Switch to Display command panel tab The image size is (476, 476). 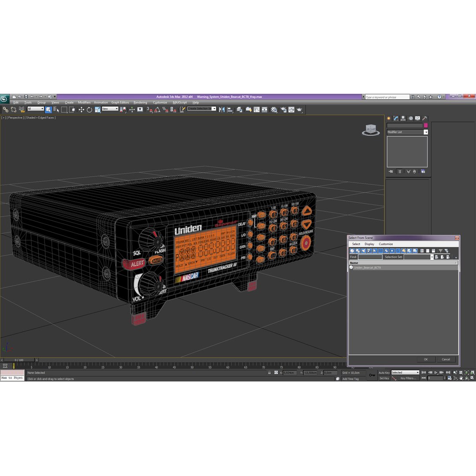point(418,119)
